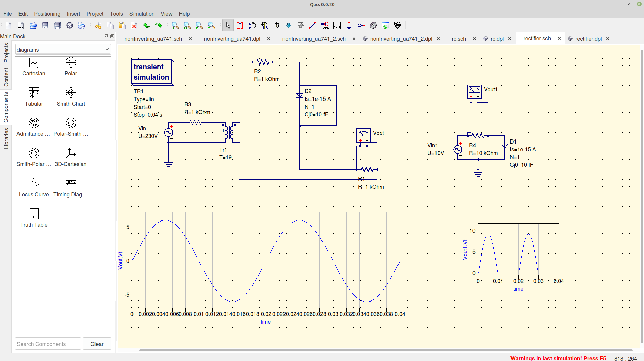Zoom to one-to-one scale
This screenshot has width=644, height=361.
click(x=187, y=25)
